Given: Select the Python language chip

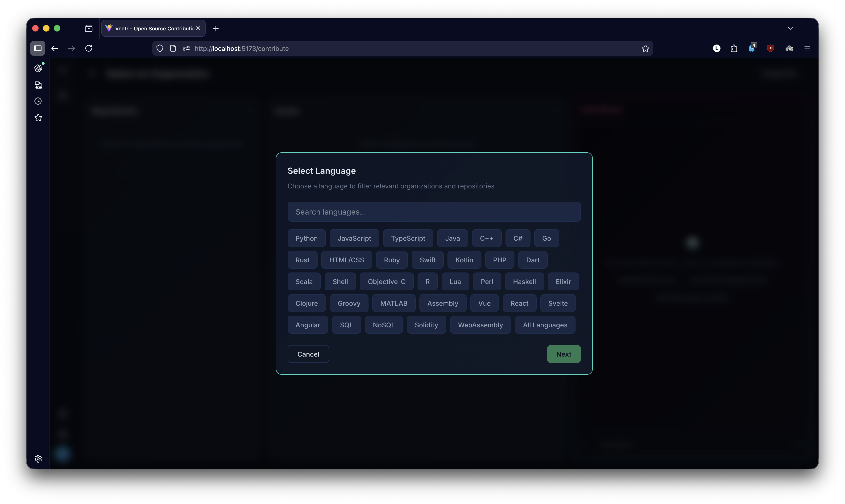Looking at the screenshot, I should (x=306, y=238).
